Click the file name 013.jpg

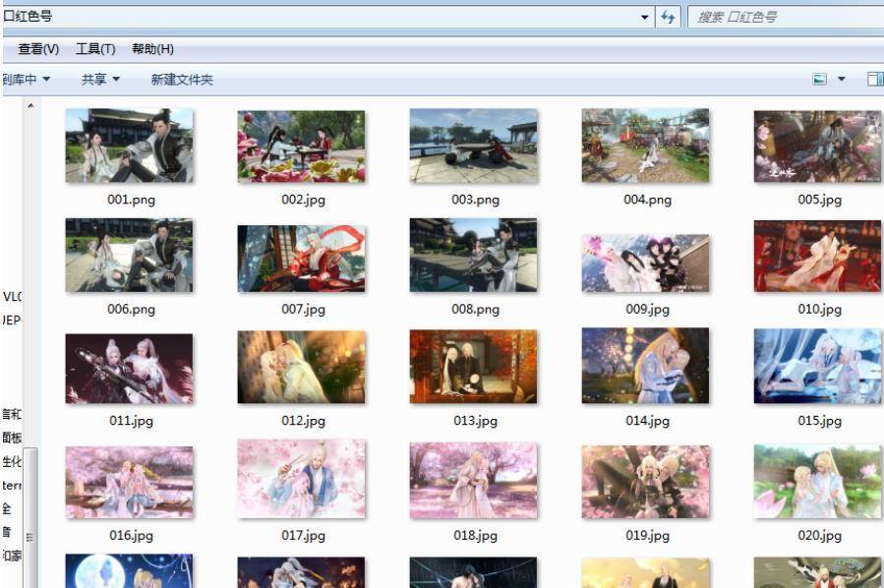475,421
